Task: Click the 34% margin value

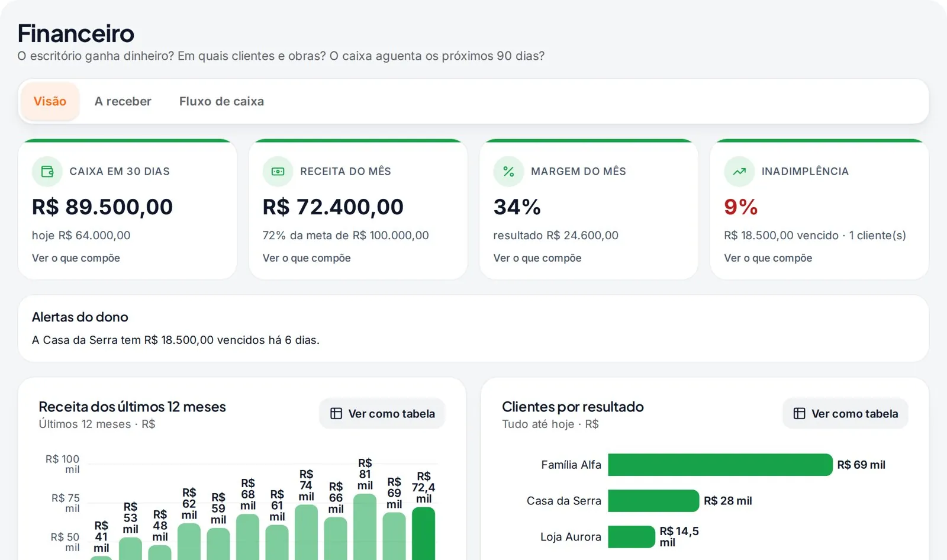Action: click(x=517, y=207)
